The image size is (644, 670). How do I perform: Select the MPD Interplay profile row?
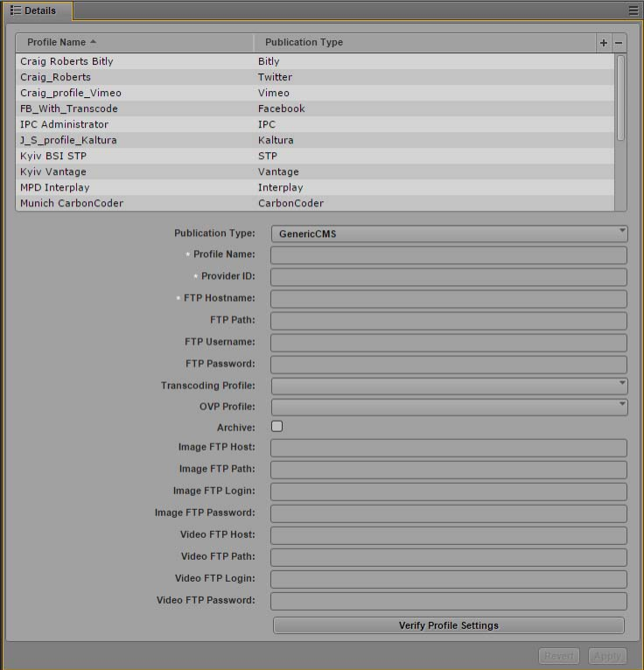click(x=315, y=188)
